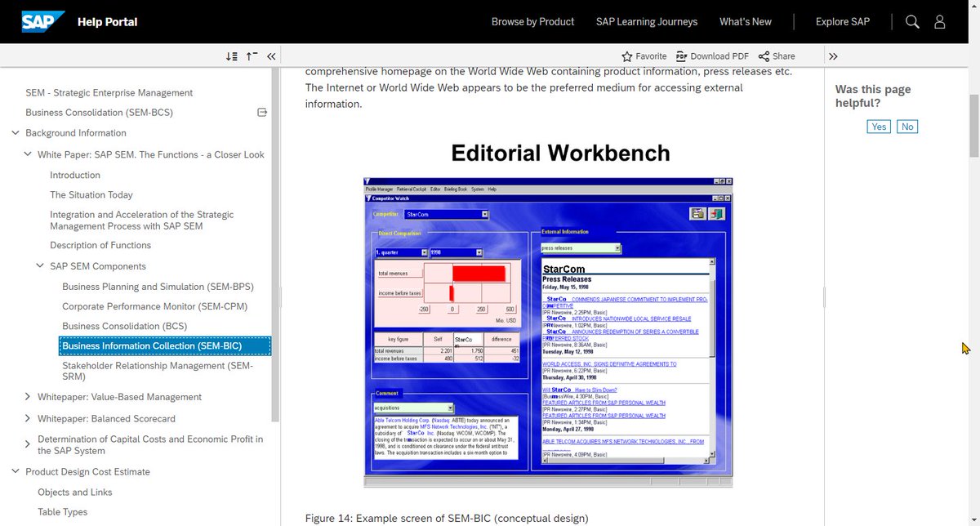Open Business Consolidation (SEM-BCS) entry

click(x=99, y=113)
